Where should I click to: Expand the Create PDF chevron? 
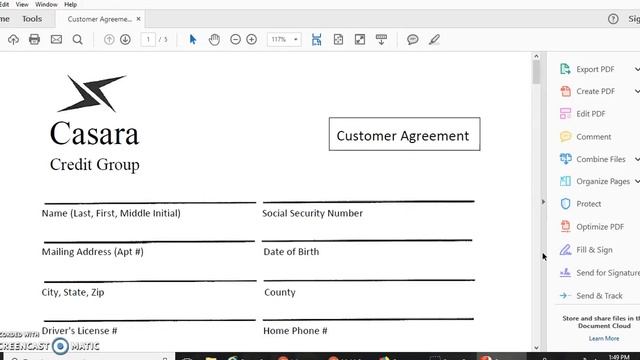click(x=637, y=91)
